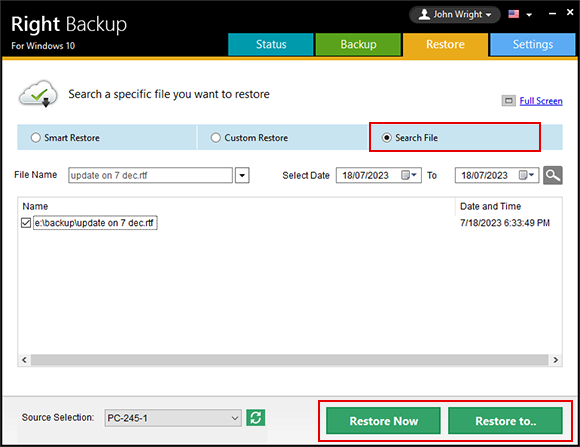Open the Settings tab
The image size is (580, 447).
coord(533,44)
